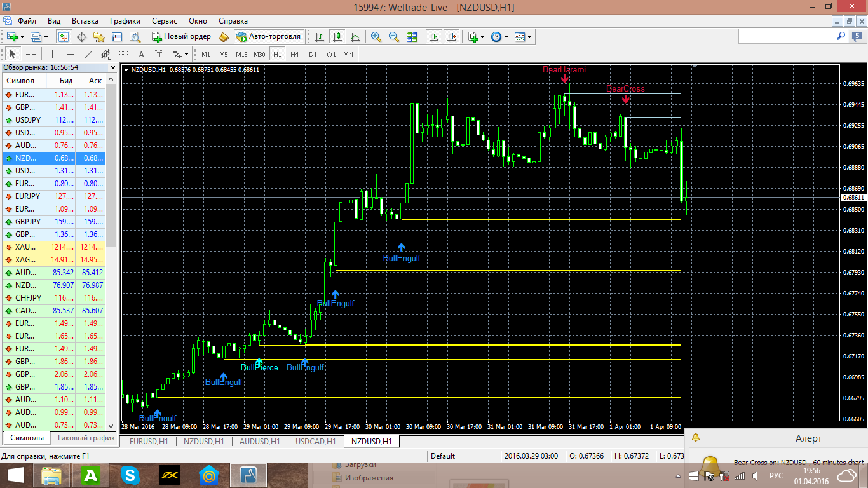Open Skype from the Windows taskbar

coord(130,475)
